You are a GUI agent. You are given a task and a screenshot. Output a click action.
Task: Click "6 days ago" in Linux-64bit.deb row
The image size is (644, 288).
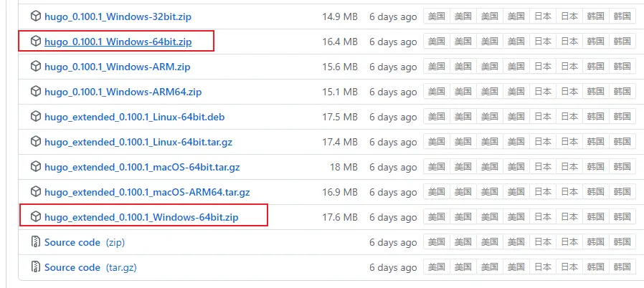(x=393, y=117)
